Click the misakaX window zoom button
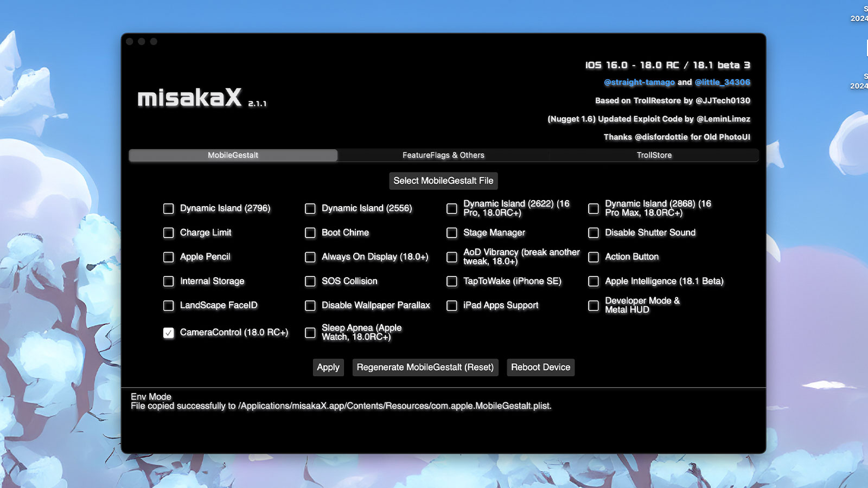 point(154,42)
